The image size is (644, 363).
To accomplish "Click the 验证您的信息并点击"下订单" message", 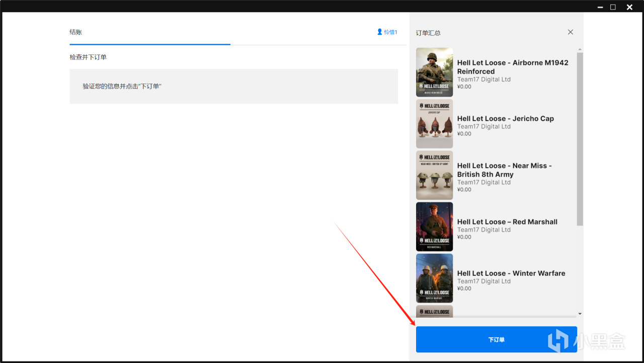I will pos(122,86).
